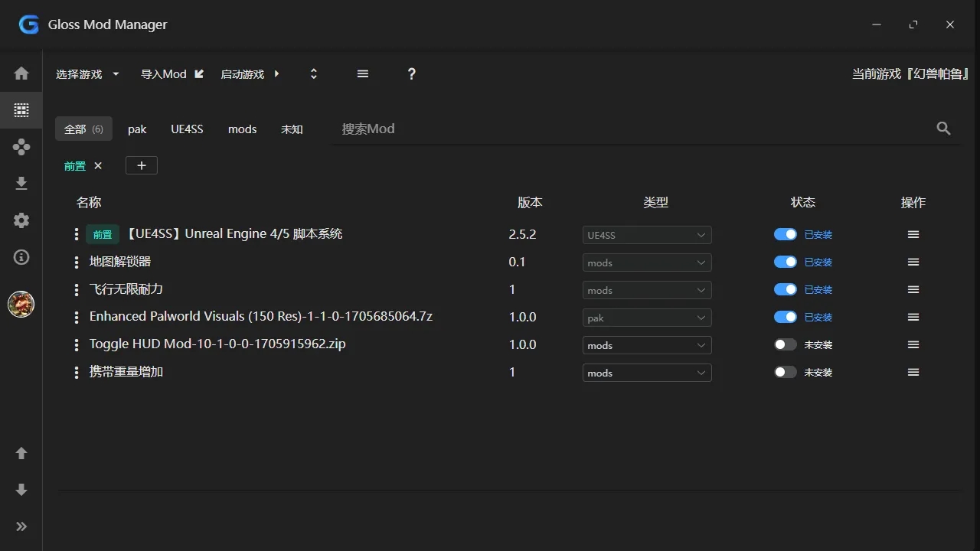Click drag handle of 携带重量增加 row
Viewport: 980px width, 551px height.
tap(77, 373)
